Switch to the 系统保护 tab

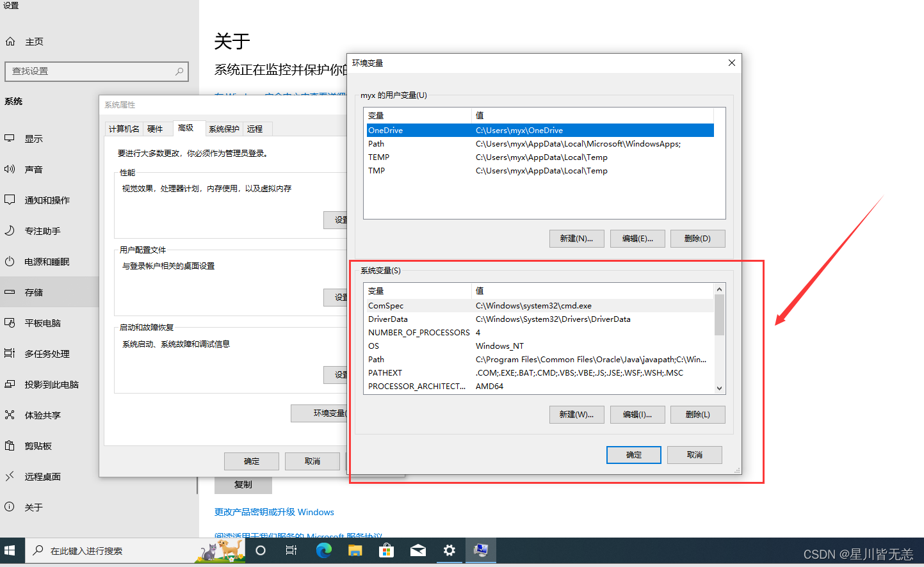click(x=223, y=129)
